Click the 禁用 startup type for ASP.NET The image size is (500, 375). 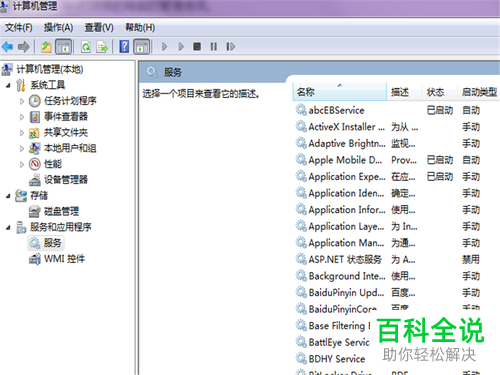point(471,259)
